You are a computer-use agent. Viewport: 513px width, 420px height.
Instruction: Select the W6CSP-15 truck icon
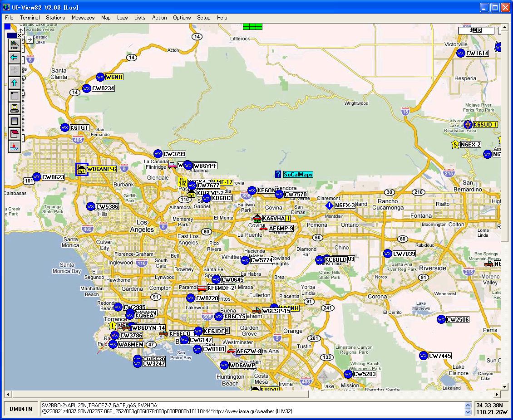[257, 310]
